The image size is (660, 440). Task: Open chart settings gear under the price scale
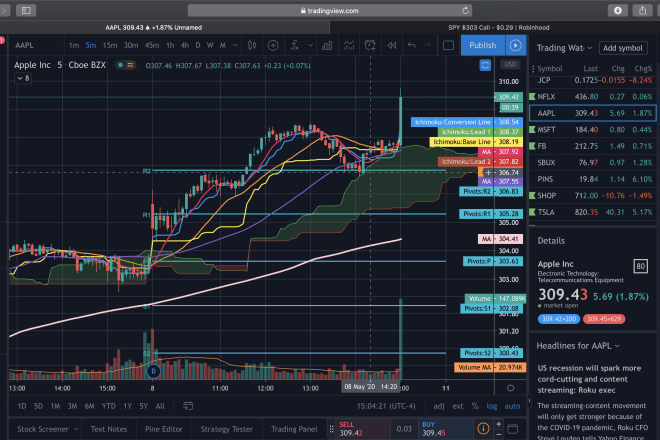[x=510, y=388]
